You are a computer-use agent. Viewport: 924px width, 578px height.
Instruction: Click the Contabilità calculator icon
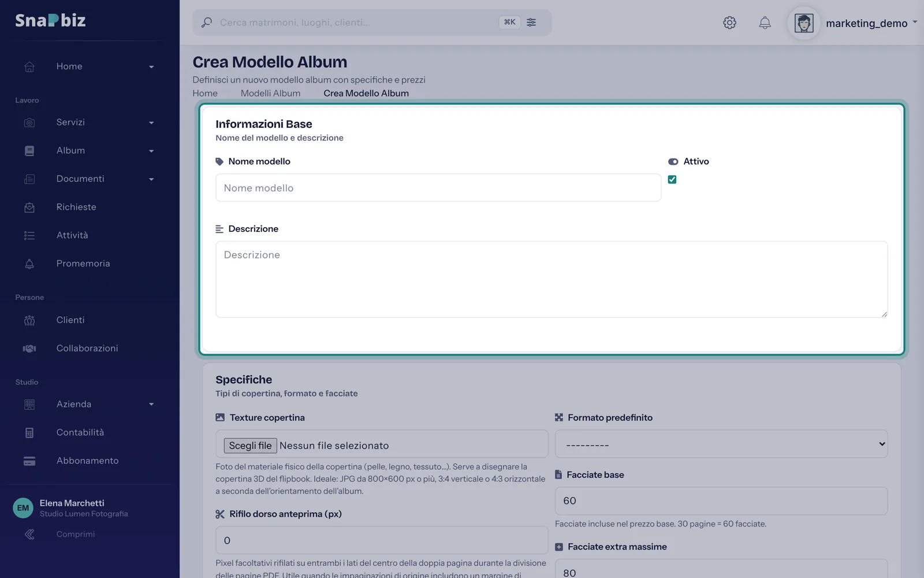(29, 433)
